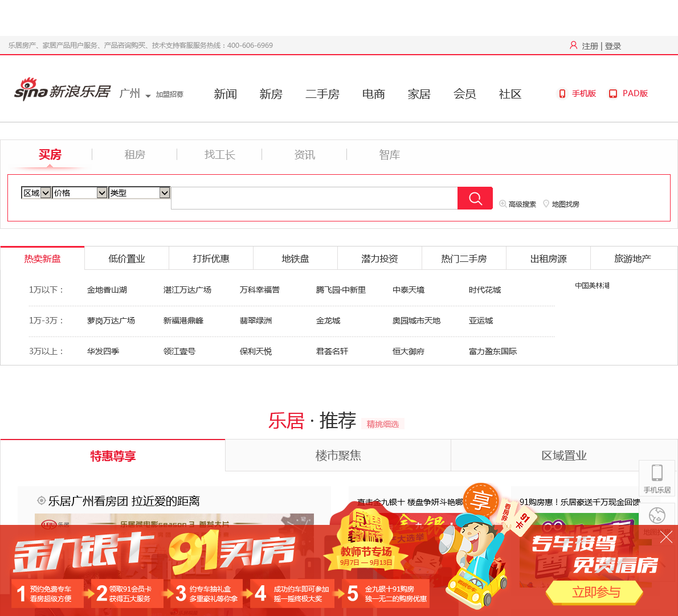The image size is (678, 616).
Task: Open 新房 in the main navigation
Action: coord(271,94)
